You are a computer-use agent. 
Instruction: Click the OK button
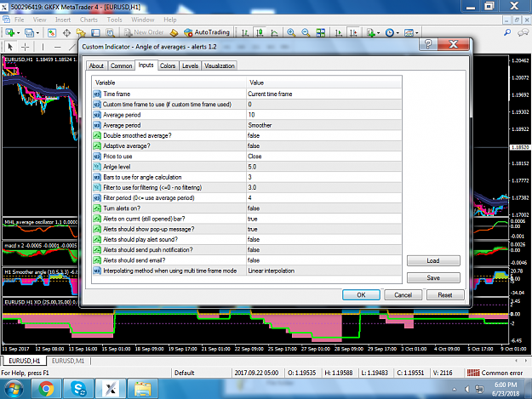[x=361, y=295]
